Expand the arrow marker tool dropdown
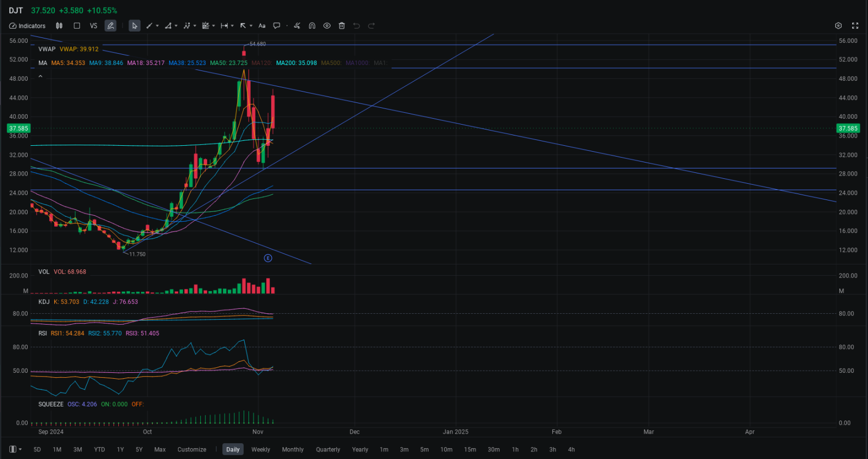Image resolution: width=868 pixels, height=459 pixels. coord(251,25)
